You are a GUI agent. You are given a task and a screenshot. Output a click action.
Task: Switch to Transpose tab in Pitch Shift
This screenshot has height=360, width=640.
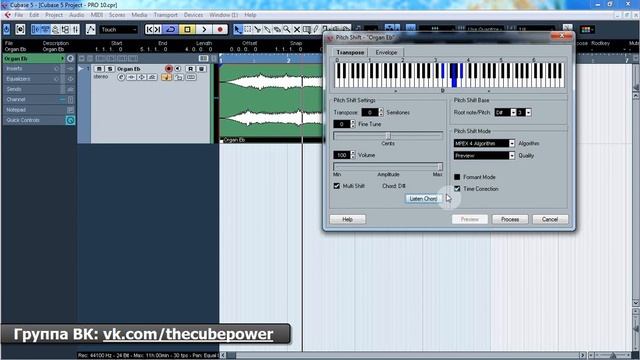tap(350, 52)
